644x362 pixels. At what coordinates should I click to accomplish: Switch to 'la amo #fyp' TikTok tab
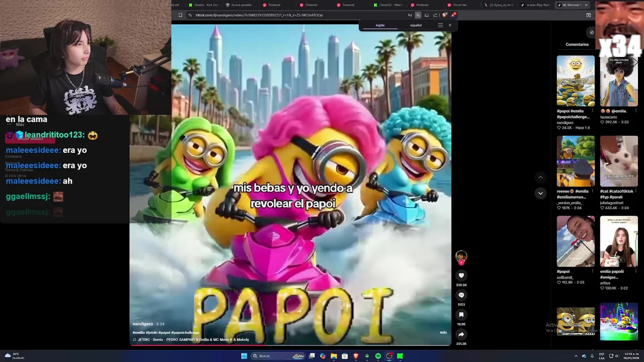pyautogui.click(x=535, y=5)
